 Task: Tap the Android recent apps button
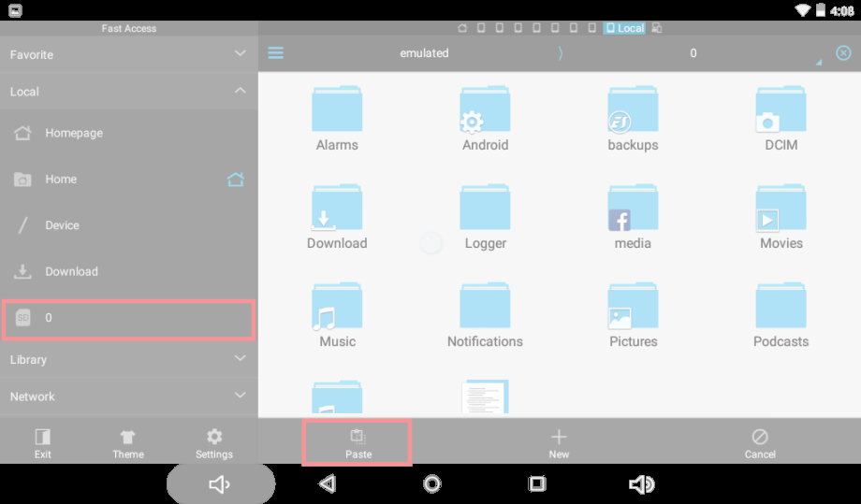point(537,483)
